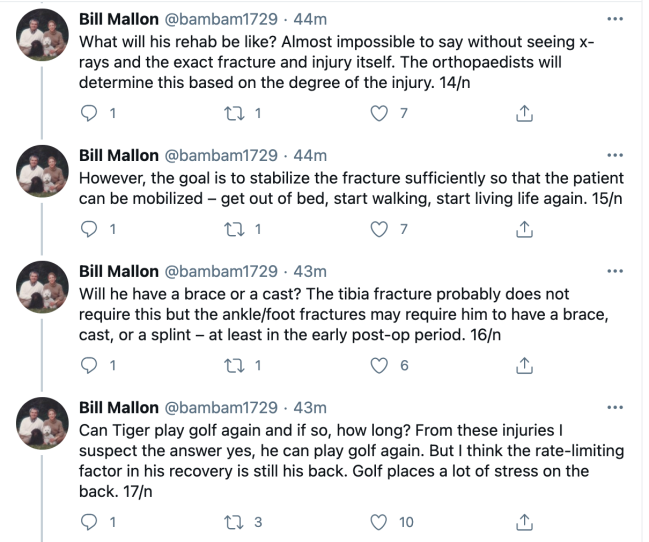Reply to the 14/n tweet

pyautogui.click(x=90, y=114)
